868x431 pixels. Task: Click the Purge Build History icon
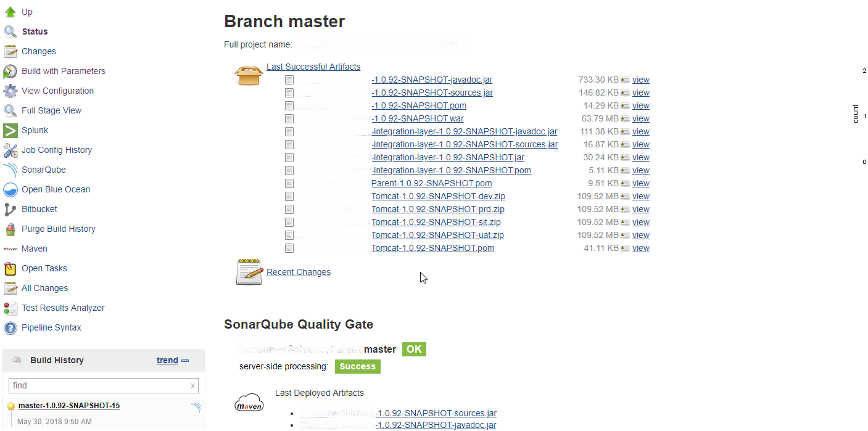click(10, 229)
